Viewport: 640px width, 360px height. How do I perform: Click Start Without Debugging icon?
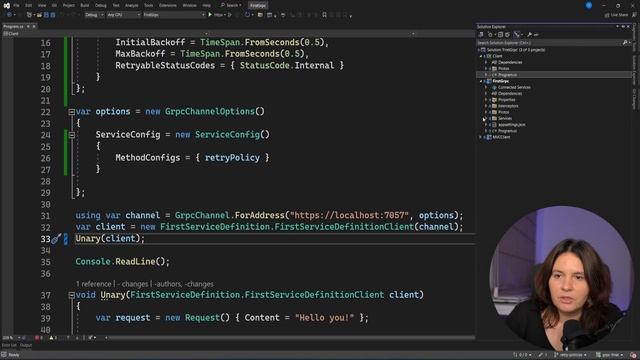pos(230,15)
